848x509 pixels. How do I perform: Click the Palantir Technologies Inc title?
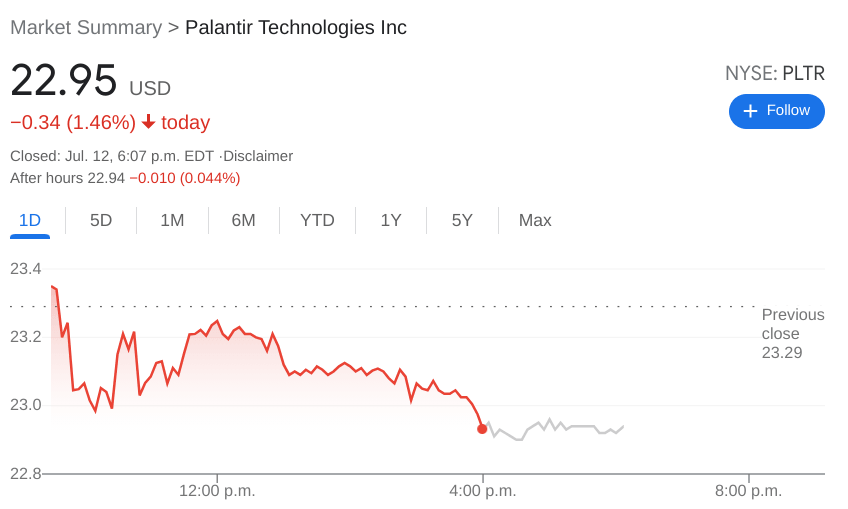pyautogui.click(x=296, y=28)
